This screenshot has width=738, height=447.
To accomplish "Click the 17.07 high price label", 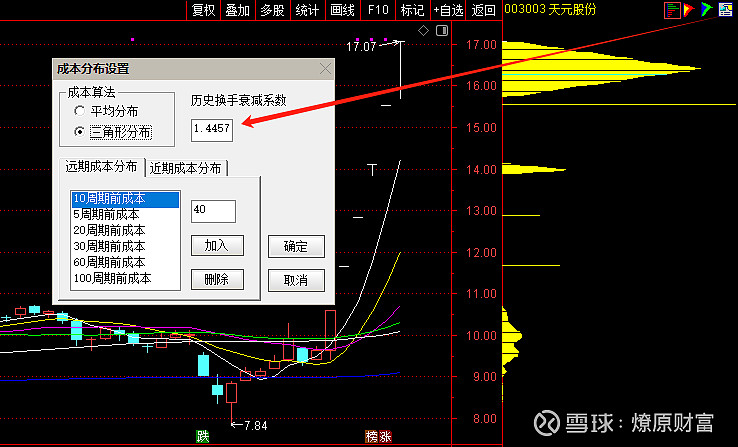I will coord(361,47).
